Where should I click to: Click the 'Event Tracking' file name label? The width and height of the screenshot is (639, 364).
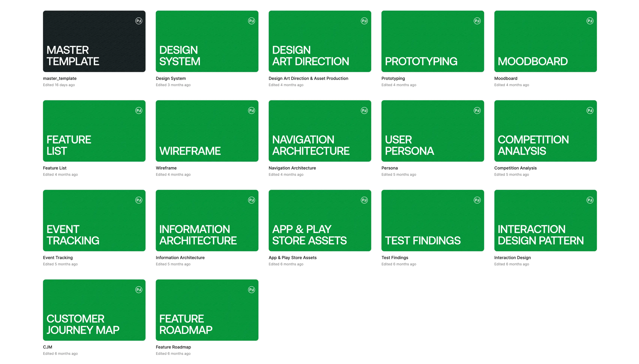coord(58,257)
